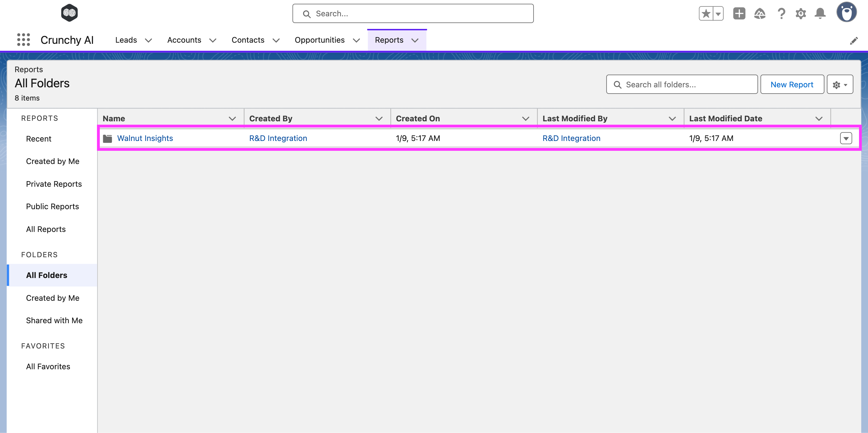Open the global actions plus icon
The width and height of the screenshot is (868, 433).
(739, 13)
